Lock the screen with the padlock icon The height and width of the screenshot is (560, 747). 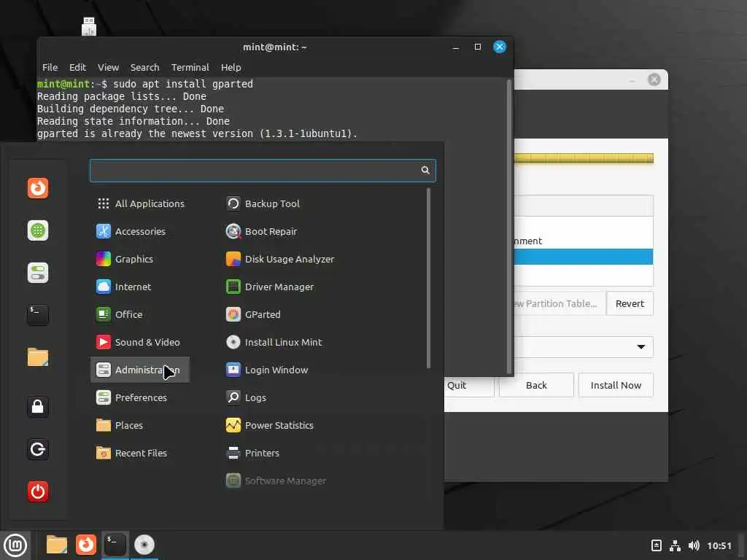click(x=38, y=407)
